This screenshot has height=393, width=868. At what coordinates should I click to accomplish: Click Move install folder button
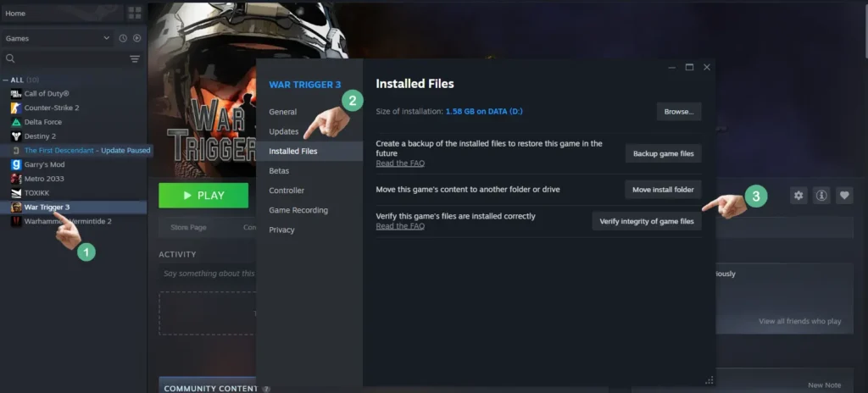663,190
